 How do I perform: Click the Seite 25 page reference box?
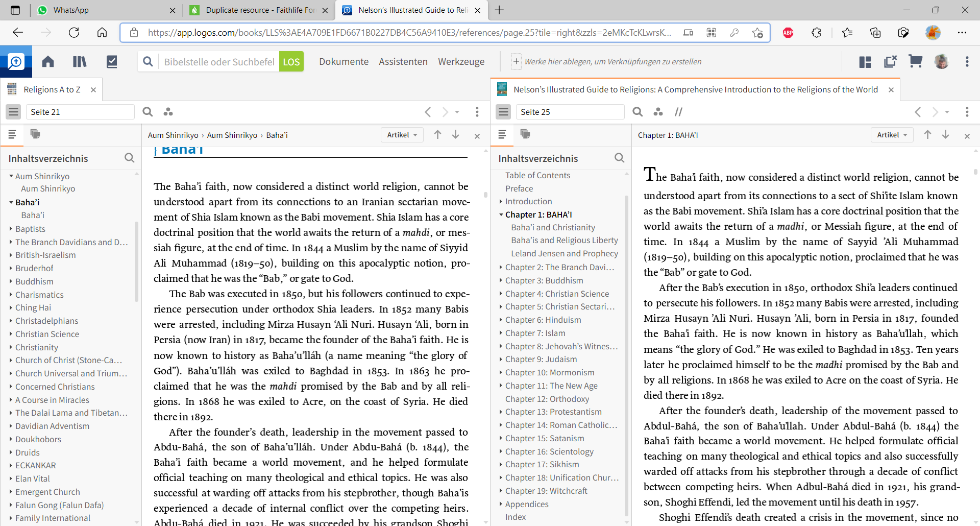(570, 112)
